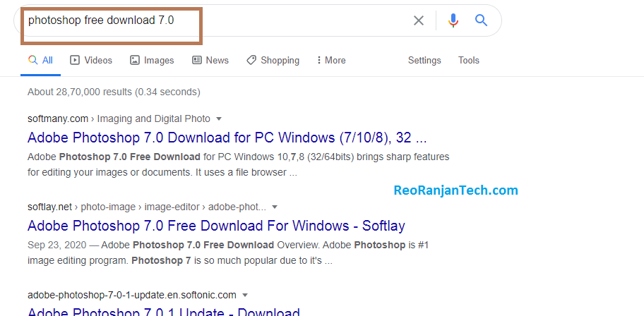Submit search with magnifying glass icon
This screenshot has height=316, width=644.
point(481,20)
